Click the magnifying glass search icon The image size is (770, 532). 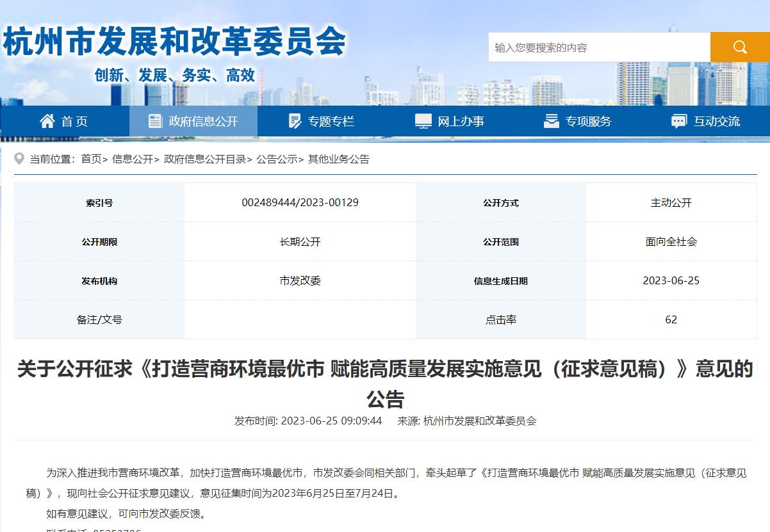coord(740,46)
